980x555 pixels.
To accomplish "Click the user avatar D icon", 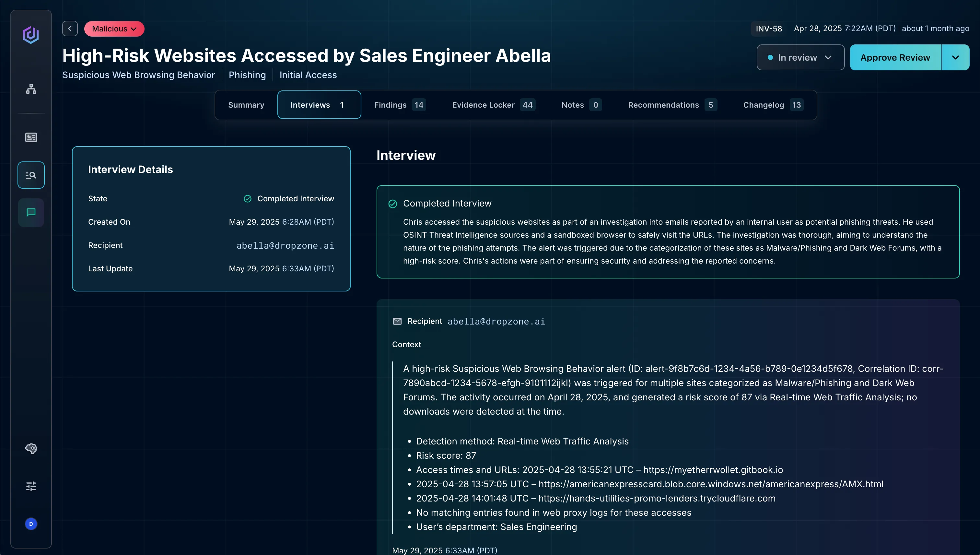I will [x=31, y=524].
